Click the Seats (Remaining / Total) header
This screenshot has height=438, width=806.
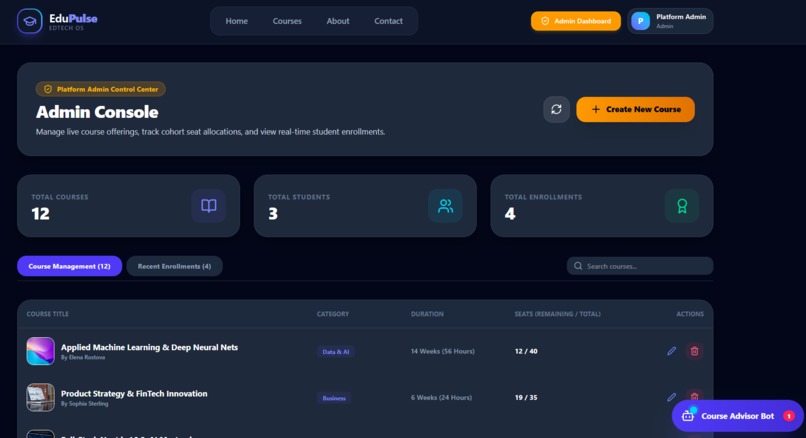(x=557, y=314)
